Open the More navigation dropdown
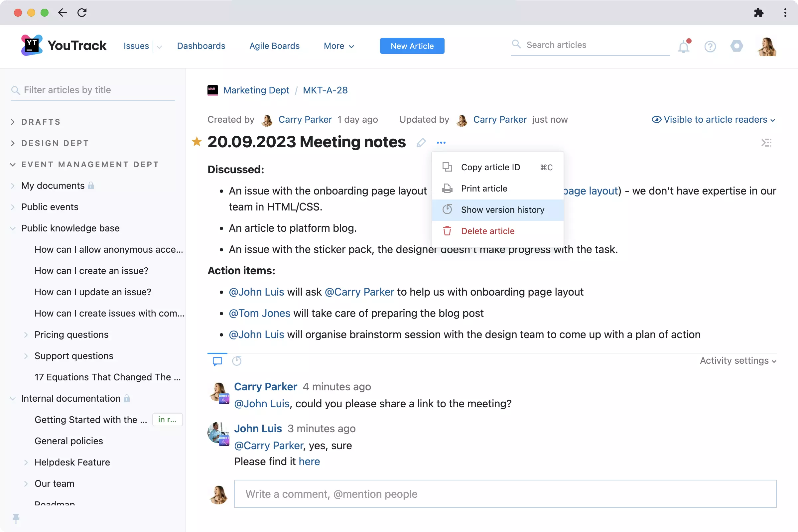 click(x=339, y=46)
